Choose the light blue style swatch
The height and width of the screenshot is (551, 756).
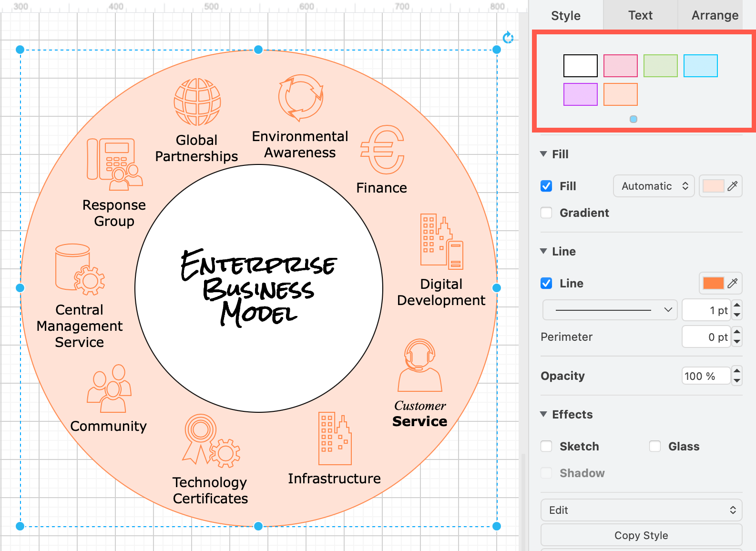tap(700, 66)
